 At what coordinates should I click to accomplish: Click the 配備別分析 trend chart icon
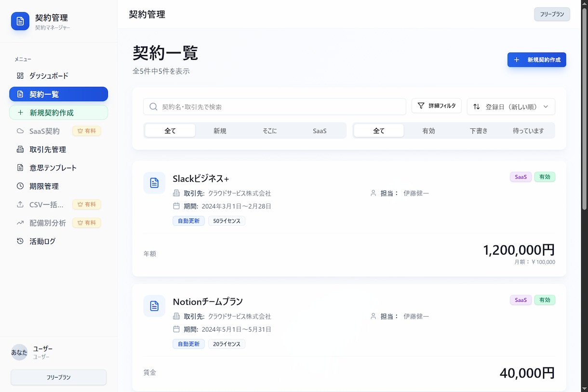(20, 223)
